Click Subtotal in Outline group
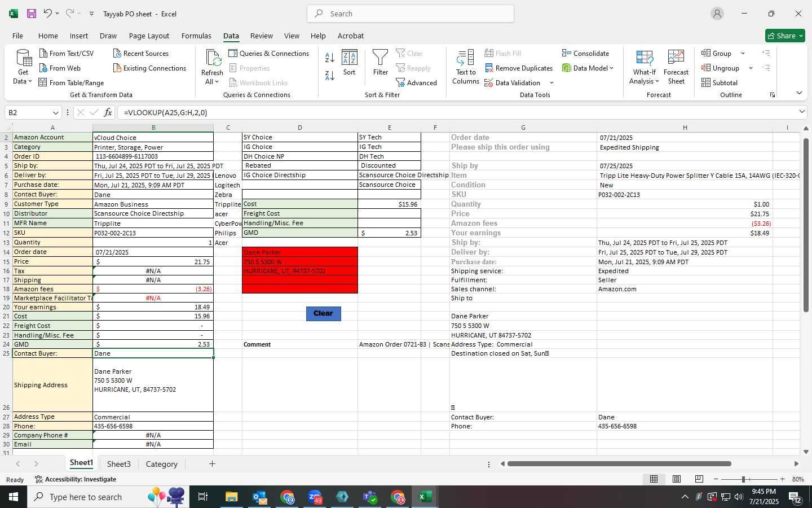Viewport: 812px width, 508px height. [x=720, y=82]
